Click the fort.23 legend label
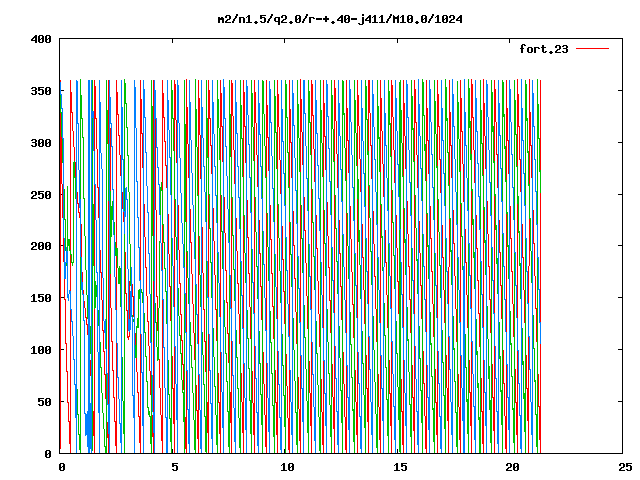Viewport: 640px width, 480px height. (x=544, y=49)
